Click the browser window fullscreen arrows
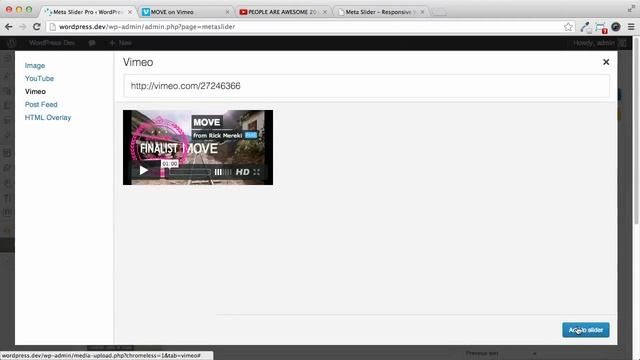Viewport: 640px width, 360px height. point(631,9)
